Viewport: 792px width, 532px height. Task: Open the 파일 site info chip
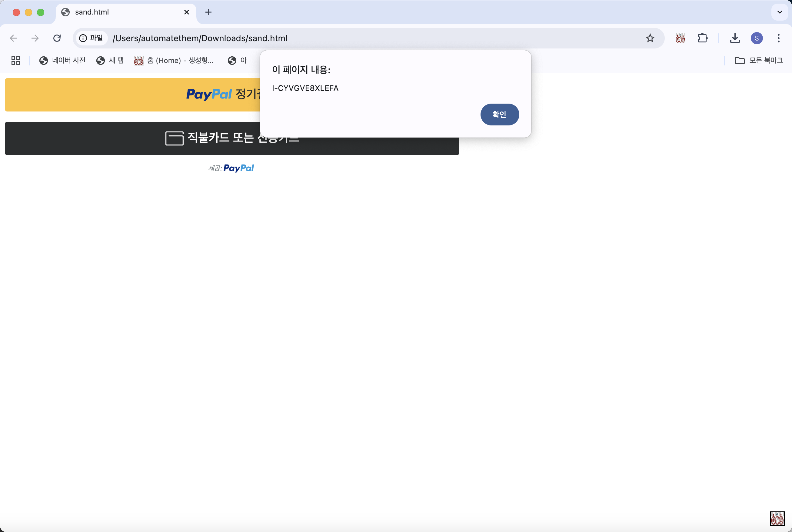pyautogui.click(x=91, y=38)
